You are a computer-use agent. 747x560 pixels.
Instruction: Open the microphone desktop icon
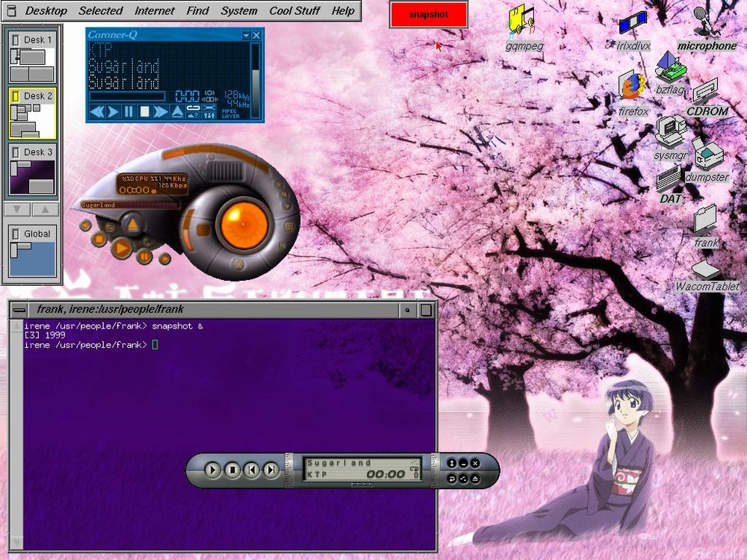point(707,28)
